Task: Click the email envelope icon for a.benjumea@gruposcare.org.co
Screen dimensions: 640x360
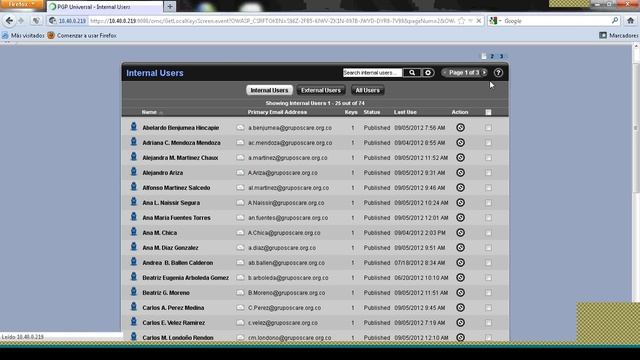Action: (240, 128)
